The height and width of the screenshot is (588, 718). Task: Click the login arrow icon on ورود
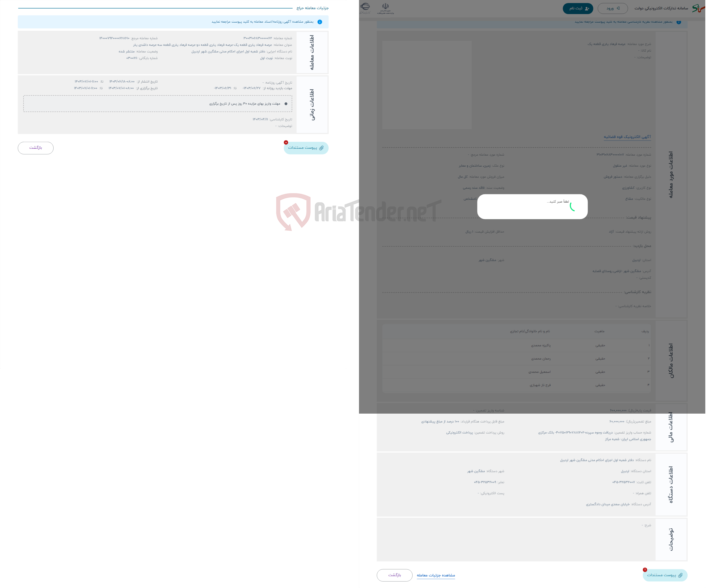pyautogui.click(x=618, y=9)
